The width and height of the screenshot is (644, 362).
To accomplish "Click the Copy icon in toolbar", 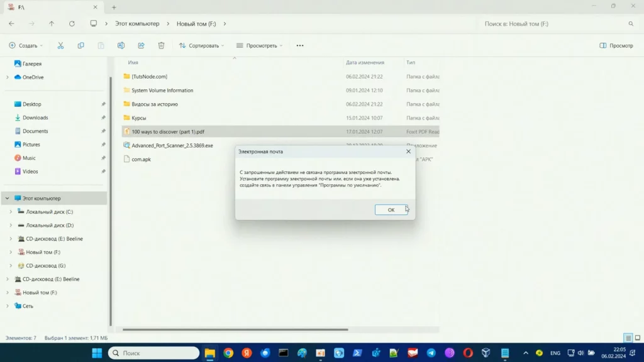I will click(x=80, y=45).
